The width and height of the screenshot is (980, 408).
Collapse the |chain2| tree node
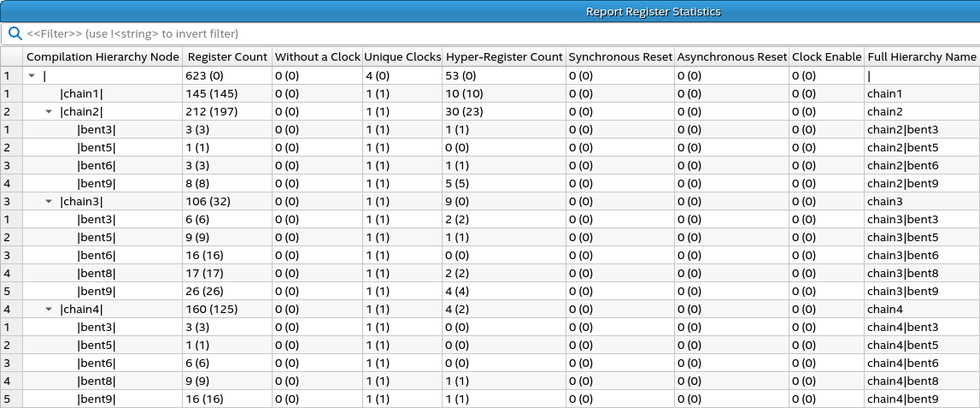pyautogui.click(x=49, y=112)
